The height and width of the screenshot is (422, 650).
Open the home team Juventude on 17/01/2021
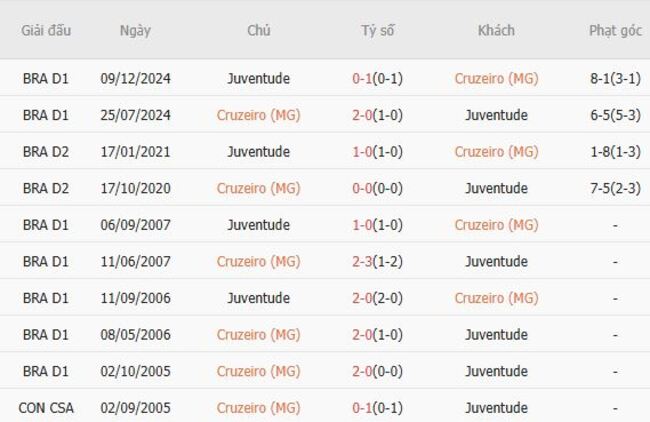tap(259, 152)
